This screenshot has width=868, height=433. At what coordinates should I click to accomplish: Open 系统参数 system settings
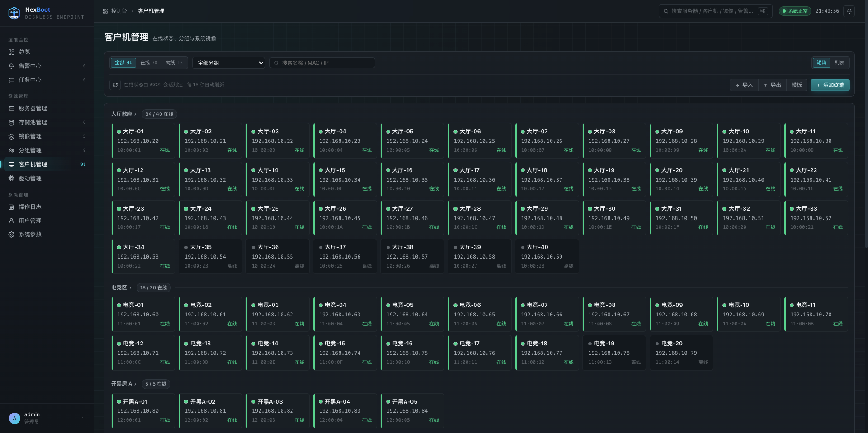47,235
